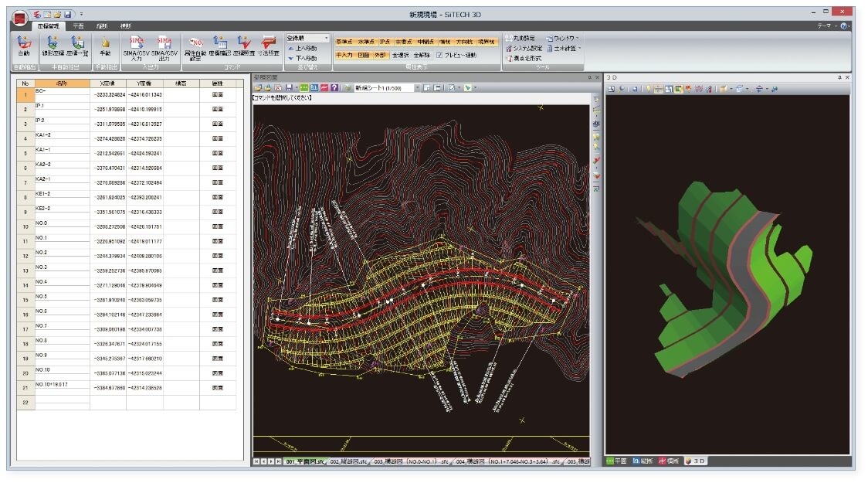This screenshot has width=868, height=483.
Task: Toggle the 外部 filter button
Action: (x=380, y=55)
